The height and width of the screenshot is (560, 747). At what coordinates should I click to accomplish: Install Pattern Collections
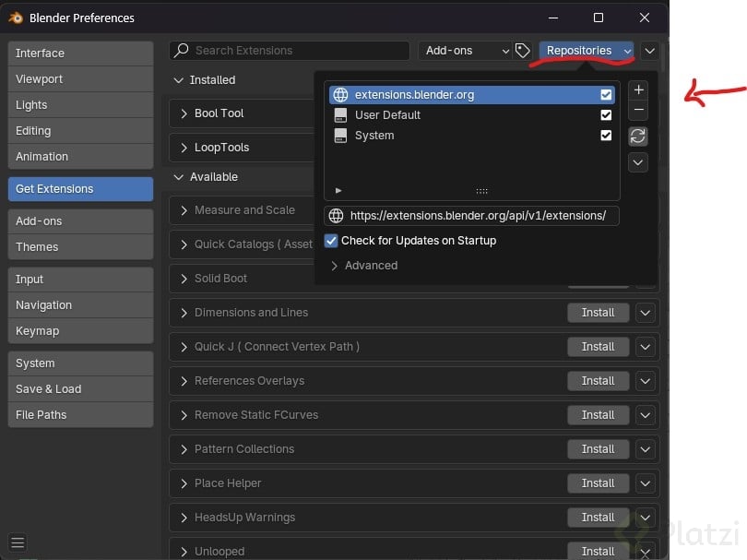coord(598,449)
